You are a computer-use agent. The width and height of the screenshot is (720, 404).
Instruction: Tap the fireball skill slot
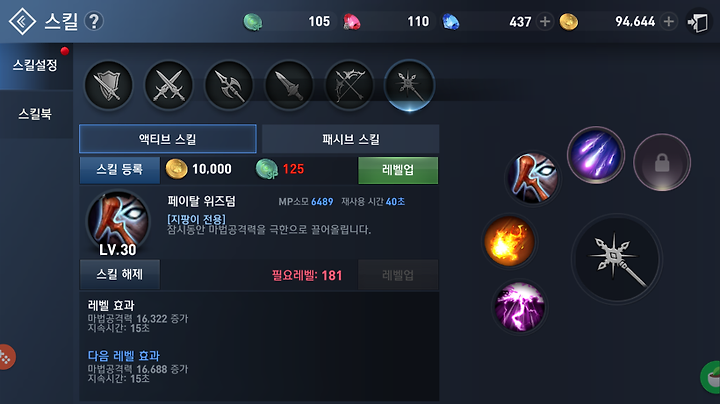(x=509, y=241)
